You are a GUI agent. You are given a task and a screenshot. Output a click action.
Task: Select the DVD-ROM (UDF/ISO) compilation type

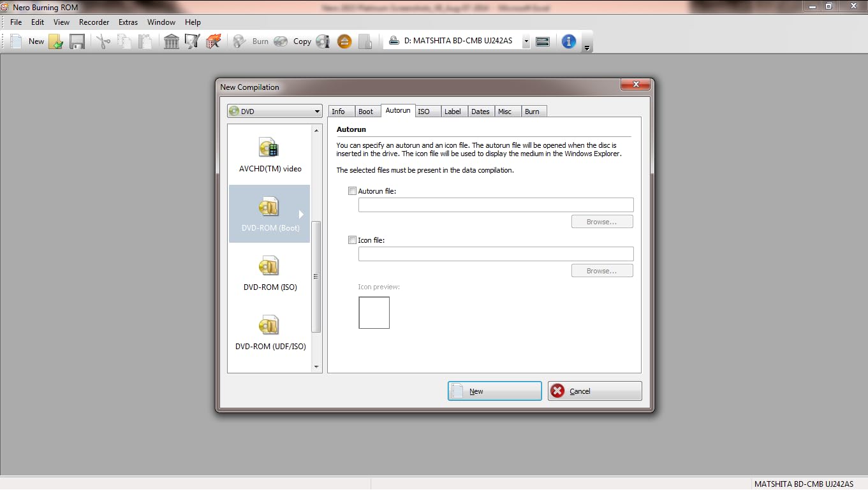pyautogui.click(x=270, y=333)
